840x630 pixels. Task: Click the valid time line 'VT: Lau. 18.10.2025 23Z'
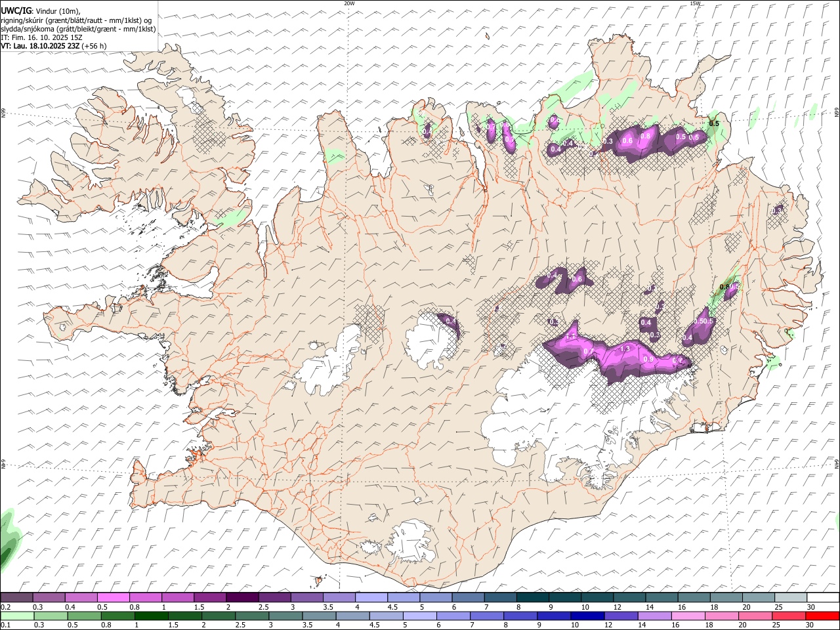(x=40, y=46)
